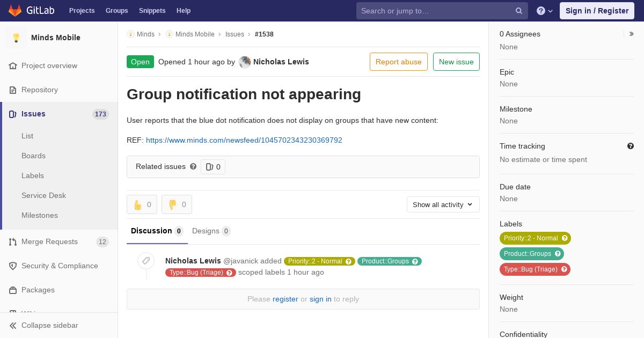The image size is (644, 338).
Task: Click Sign in / Register button
Action: tap(597, 11)
